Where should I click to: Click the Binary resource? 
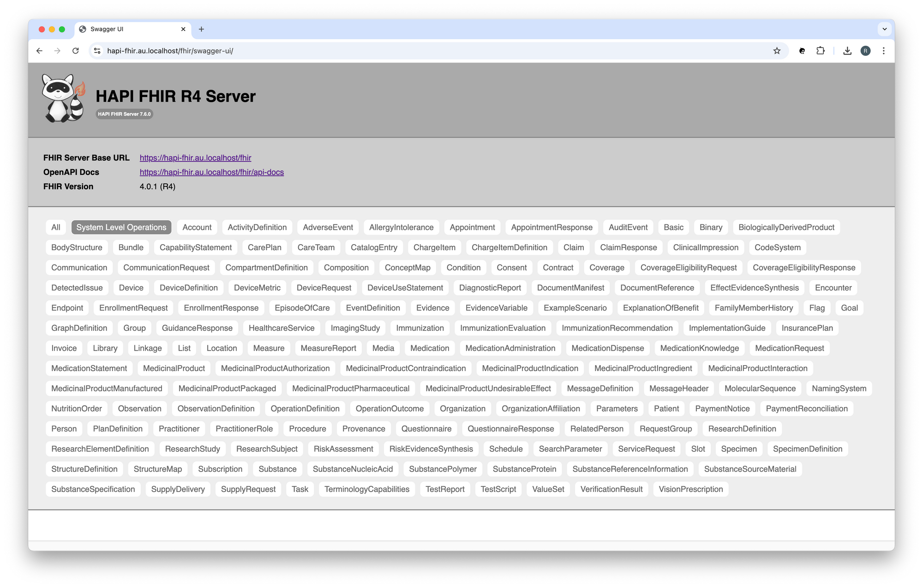711,228
